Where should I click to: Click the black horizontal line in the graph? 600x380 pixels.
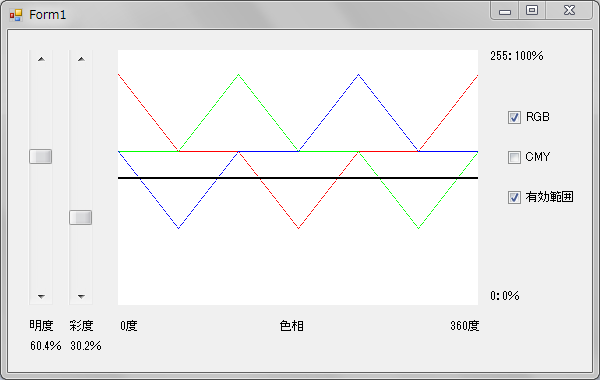(x=298, y=178)
